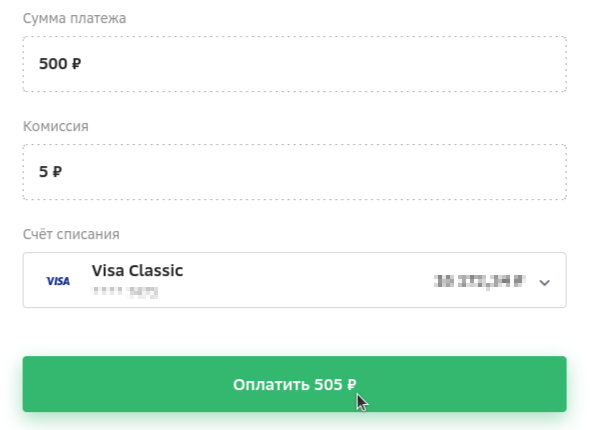Click the Visa logo icon
The height and width of the screenshot is (430, 590).
58,281
